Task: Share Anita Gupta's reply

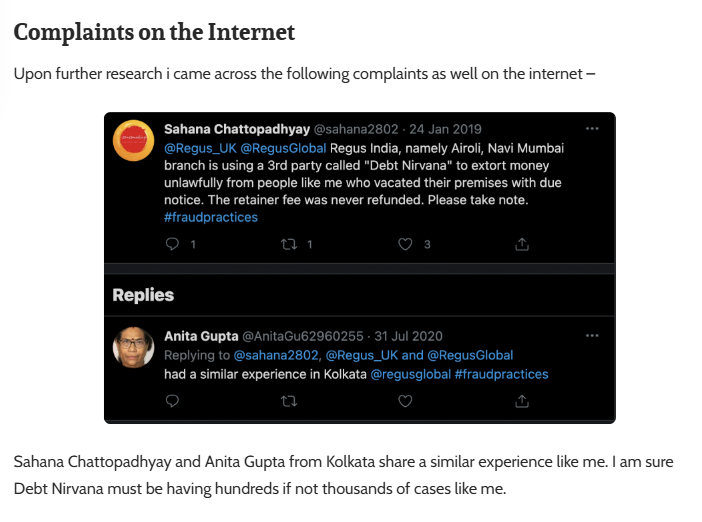Action: (x=521, y=401)
